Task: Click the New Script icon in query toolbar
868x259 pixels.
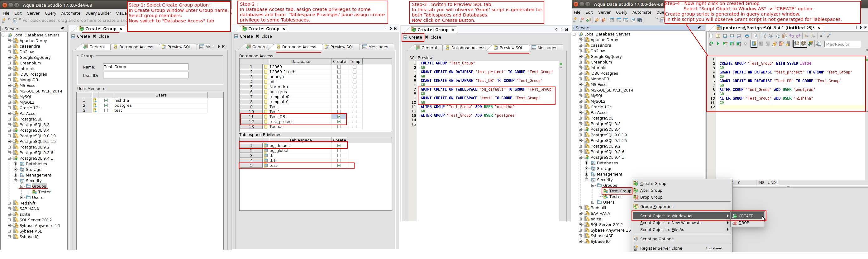Action: 711,36
